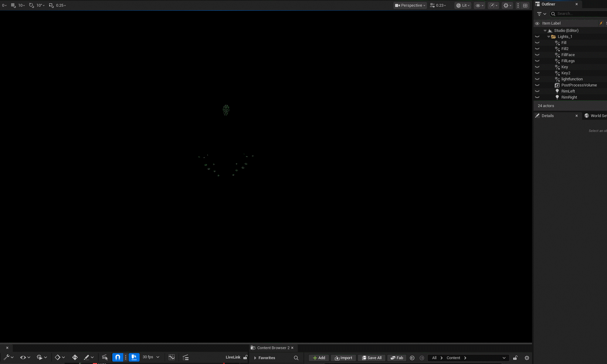Toggle the Sequencer magnet snapping button
This screenshot has height=364, width=607.
(x=118, y=357)
